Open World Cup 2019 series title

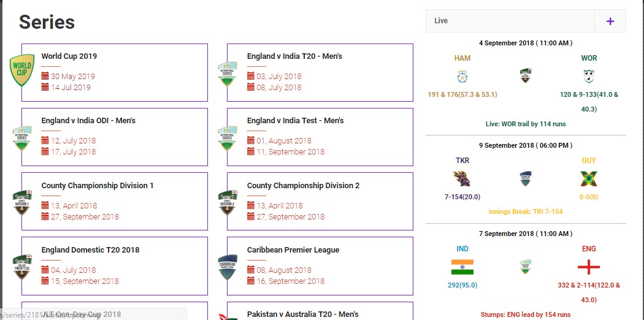[x=69, y=56]
